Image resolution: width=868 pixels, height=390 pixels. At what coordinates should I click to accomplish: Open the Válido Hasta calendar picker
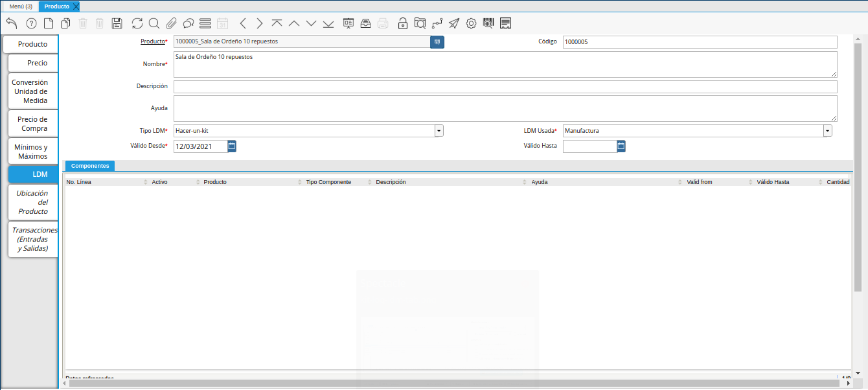coord(621,146)
